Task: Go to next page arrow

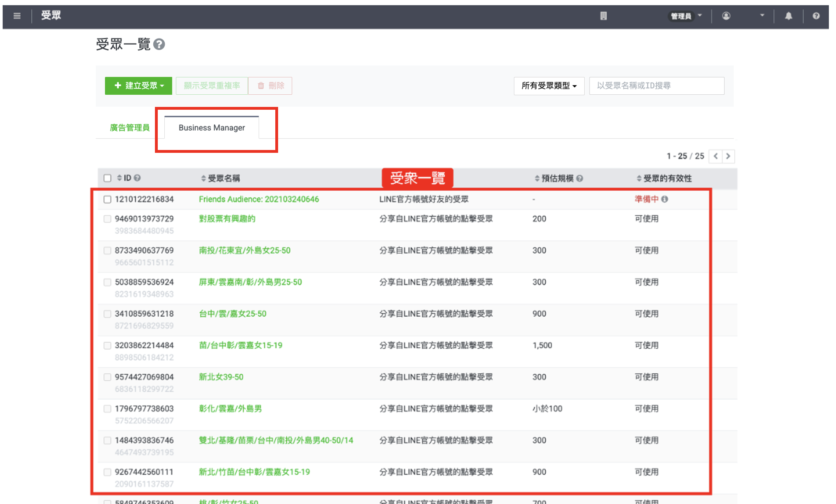Action: (728, 156)
